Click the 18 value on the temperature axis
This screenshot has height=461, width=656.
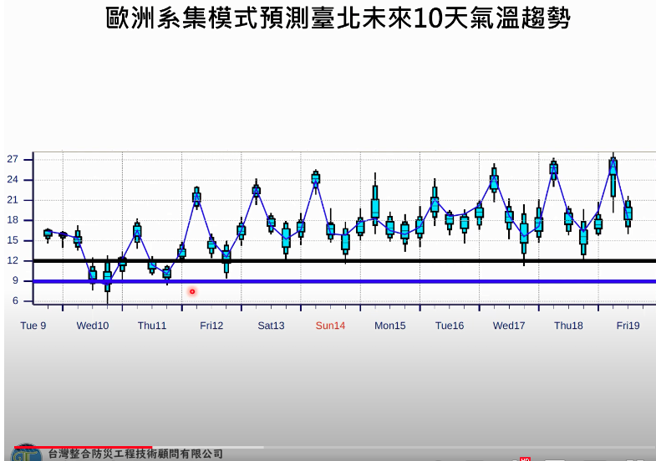pos(13,220)
